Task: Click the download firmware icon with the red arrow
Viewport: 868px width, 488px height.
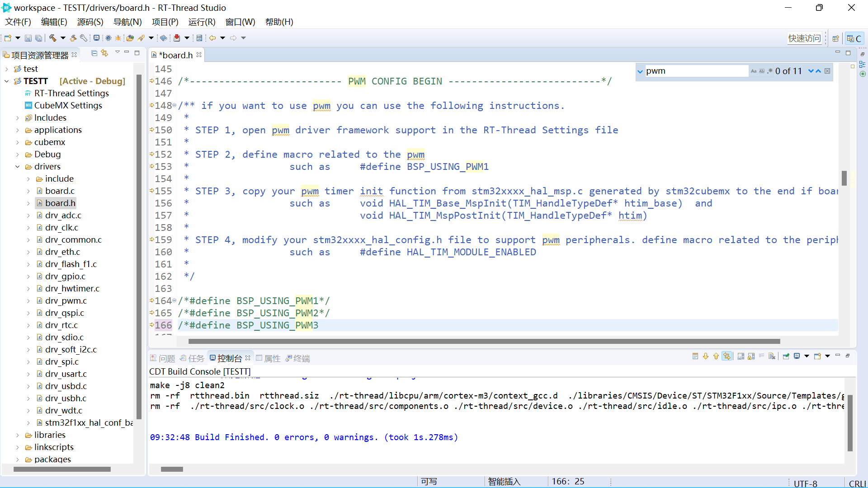Action: pos(177,38)
